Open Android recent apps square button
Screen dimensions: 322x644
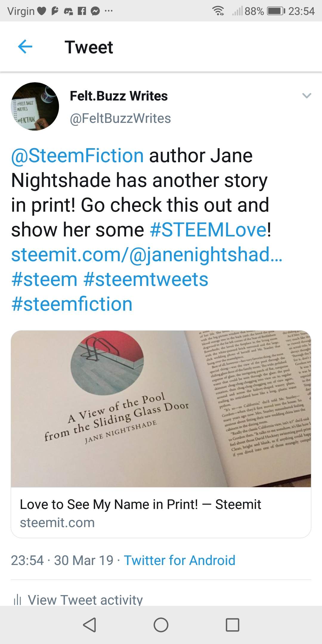(x=232, y=625)
